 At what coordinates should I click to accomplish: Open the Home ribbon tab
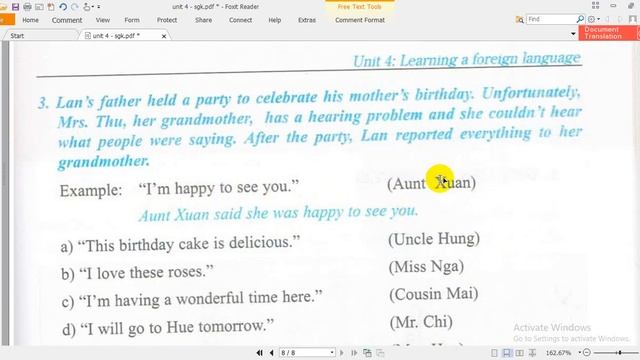click(x=31, y=20)
